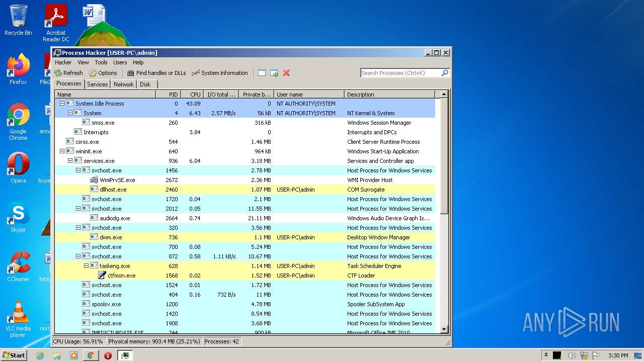This screenshot has height=362, width=644.
Task: Click the process list scroll up arrow
Action: pos(444,94)
